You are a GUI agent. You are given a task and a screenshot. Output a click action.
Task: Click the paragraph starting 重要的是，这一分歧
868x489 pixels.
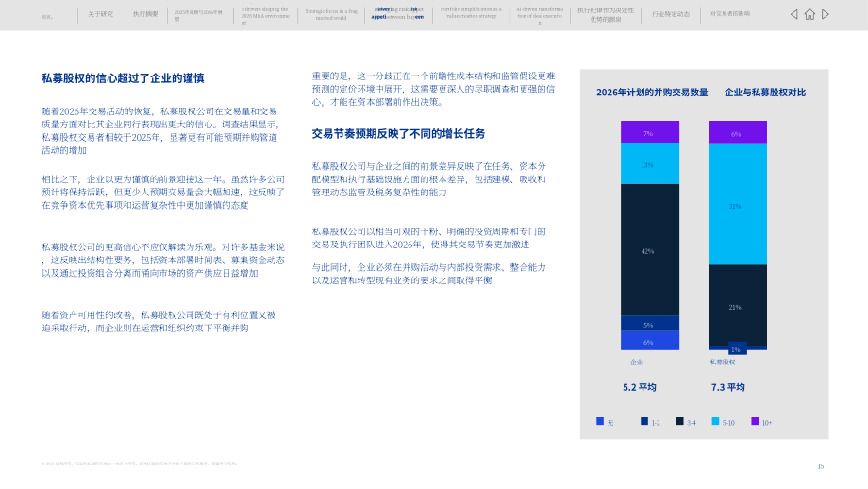(433, 89)
